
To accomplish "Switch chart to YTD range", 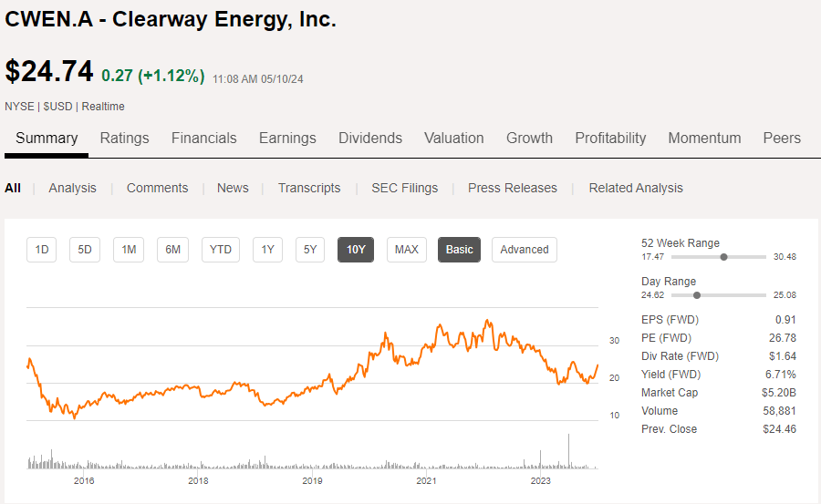I will (220, 249).
